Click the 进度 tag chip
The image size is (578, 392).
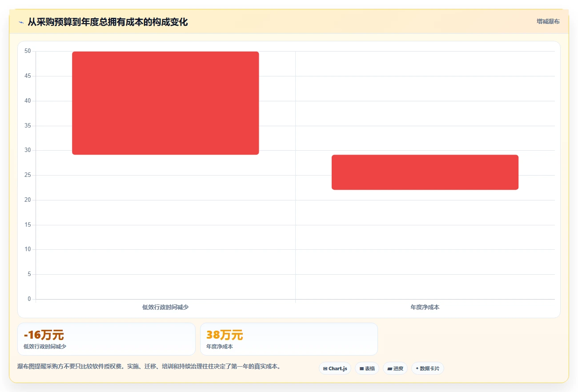pyautogui.click(x=395, y=368)
